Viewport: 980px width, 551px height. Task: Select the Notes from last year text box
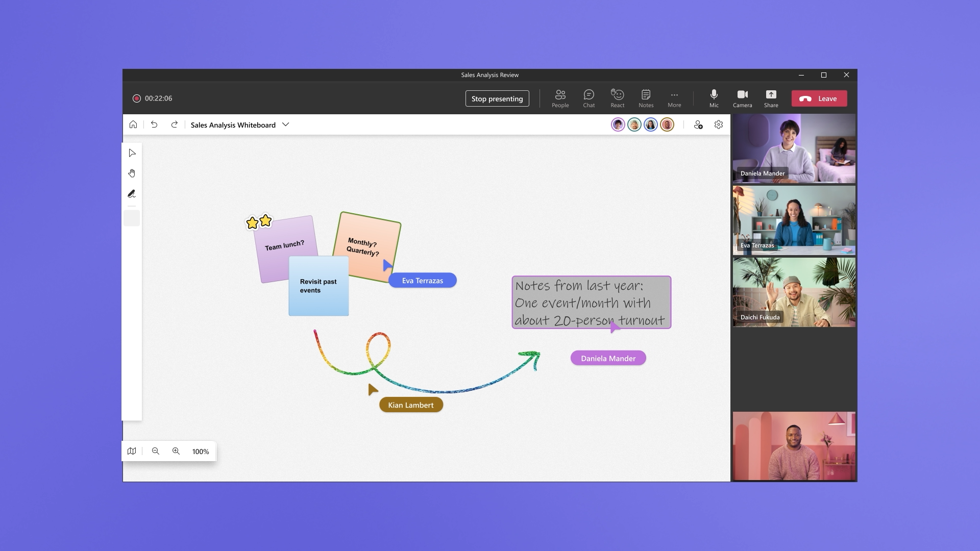click(x=591, y=303)
